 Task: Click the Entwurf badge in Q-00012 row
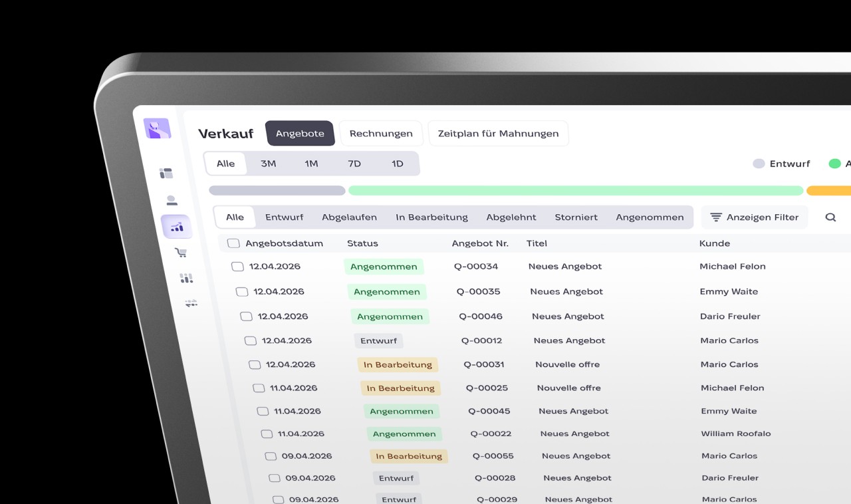(378, 340)
